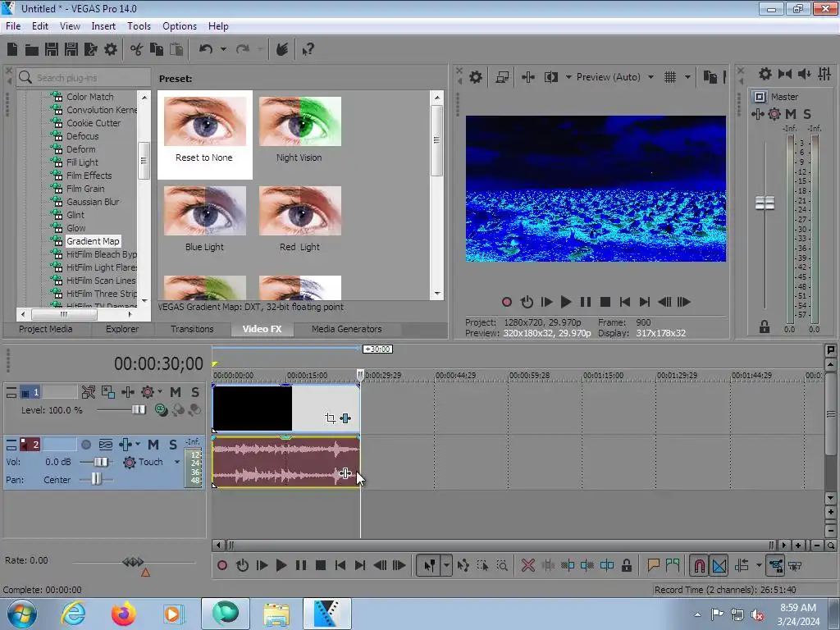Create a new project from toolbar
Image resolution: width=840 pixels, height=630 pixels.
(x=12, y=50)
